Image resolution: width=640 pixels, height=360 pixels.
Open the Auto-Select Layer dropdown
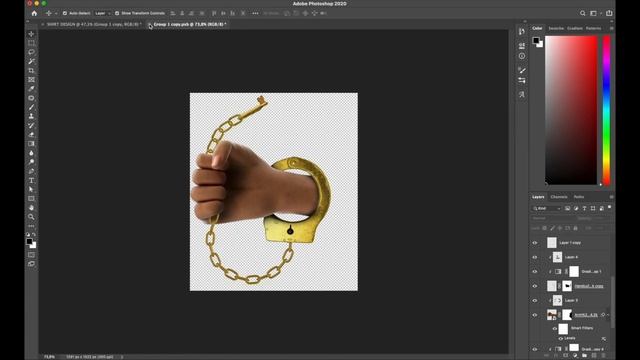103,13
